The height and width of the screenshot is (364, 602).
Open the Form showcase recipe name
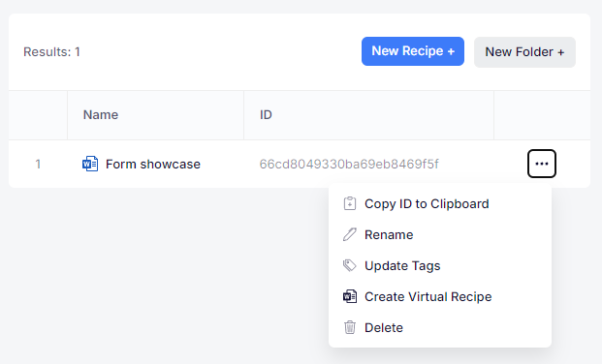153,165
